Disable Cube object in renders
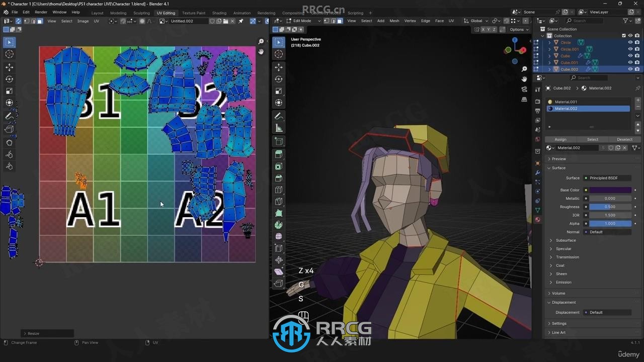This screenshot has width=644, height=362. click(x=637, y=56)
